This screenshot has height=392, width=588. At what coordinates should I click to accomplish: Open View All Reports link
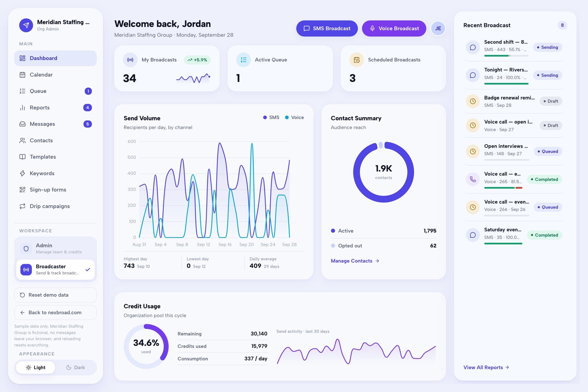[486, 367]
